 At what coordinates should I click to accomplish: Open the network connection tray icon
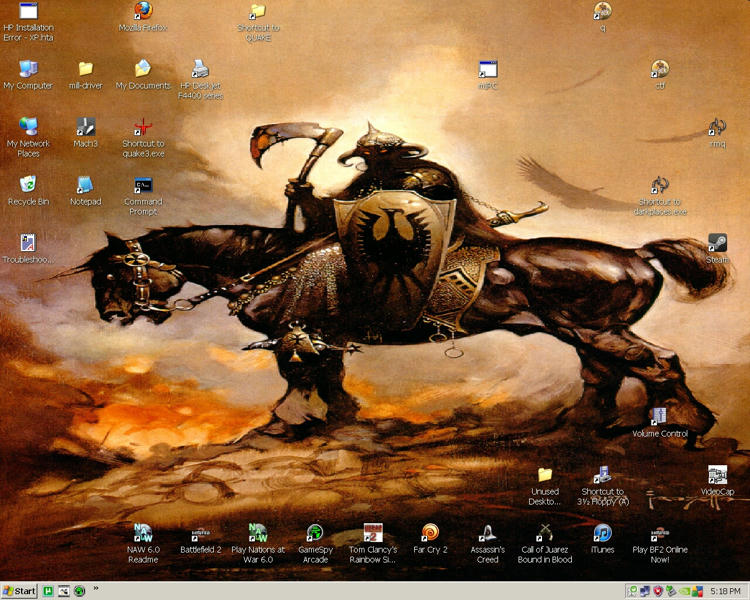click(645, 591)
